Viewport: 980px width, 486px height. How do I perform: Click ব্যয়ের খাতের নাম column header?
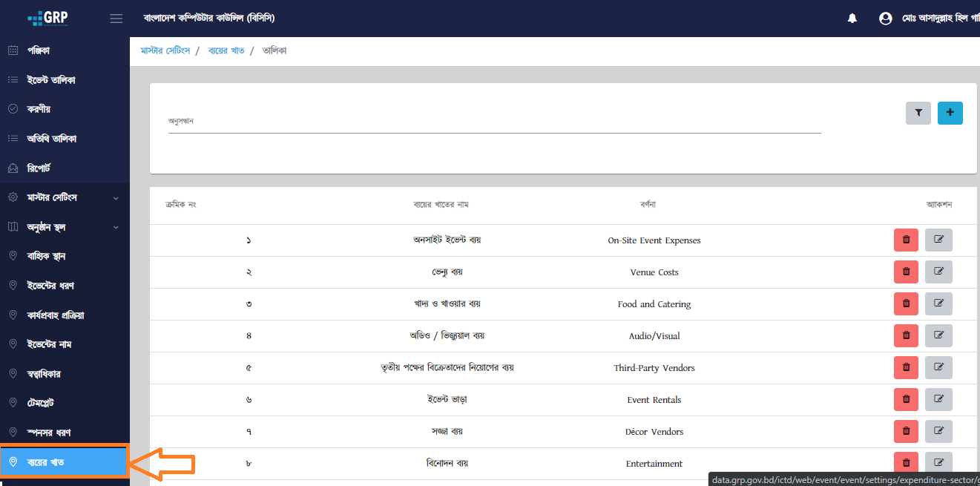click(441, 204)
